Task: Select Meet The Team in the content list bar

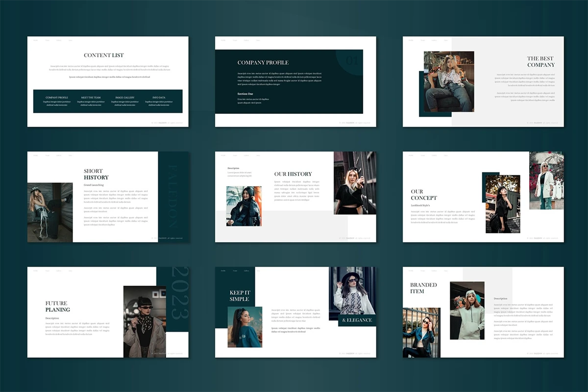Action: click(x=91, y=98)
